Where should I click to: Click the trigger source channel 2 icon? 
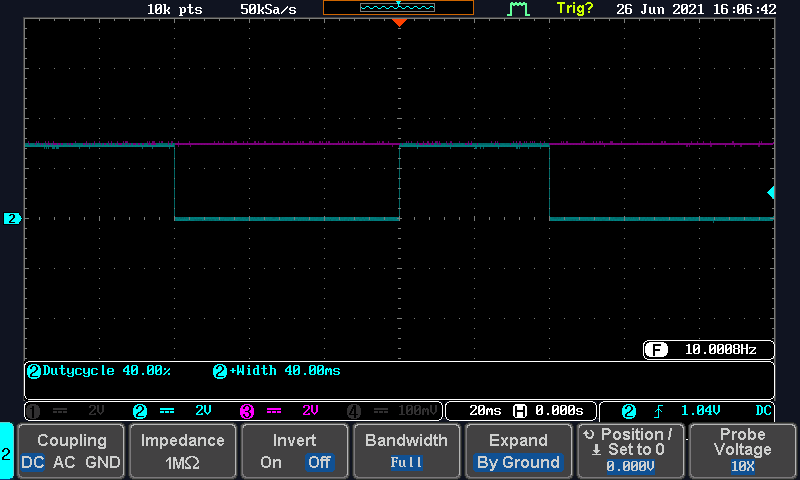[629, 411]
